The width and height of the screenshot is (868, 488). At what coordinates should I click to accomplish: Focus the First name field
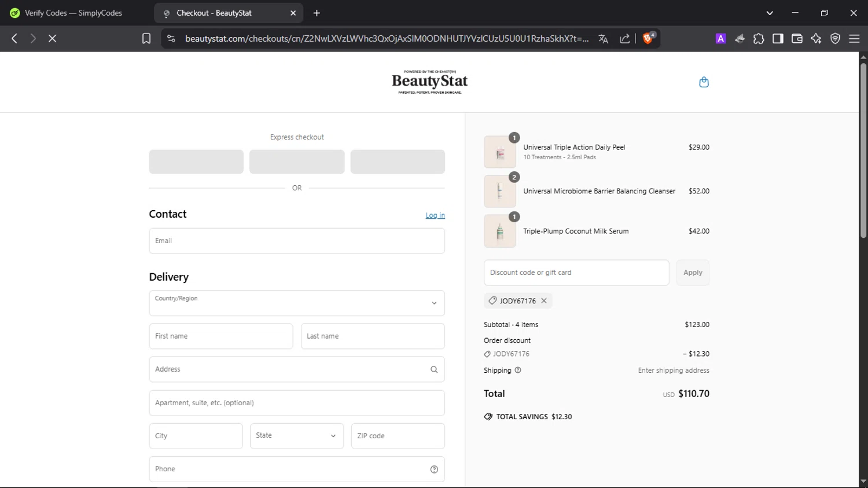click(221, 336)
